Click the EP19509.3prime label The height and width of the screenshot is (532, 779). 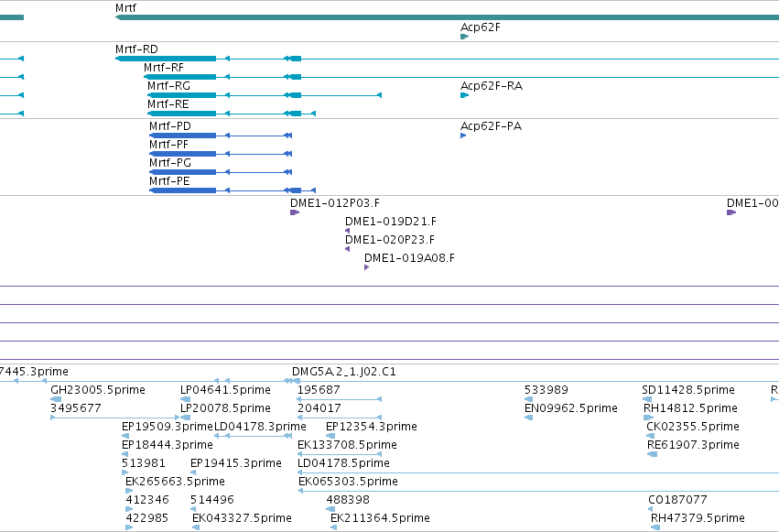coord(167,427)
